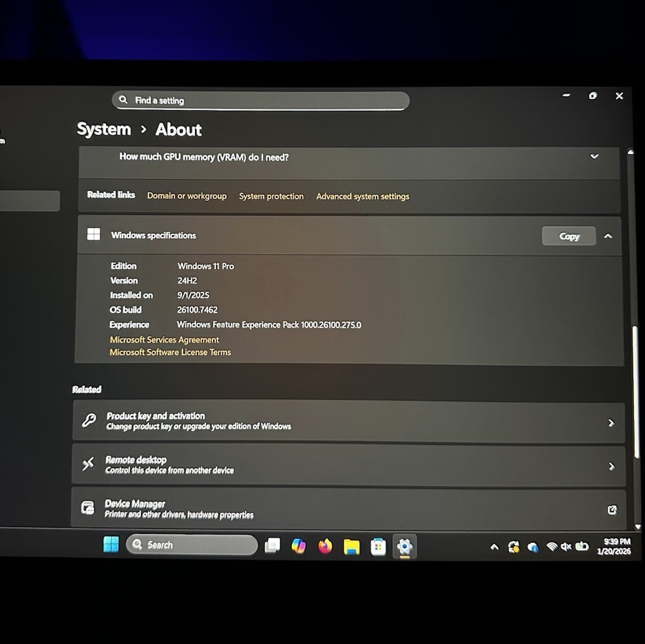The width and height of the screenshot is (645, 644).
Task: Click the Installed on label
Action: pyautogui.click(x=131, y=295)
